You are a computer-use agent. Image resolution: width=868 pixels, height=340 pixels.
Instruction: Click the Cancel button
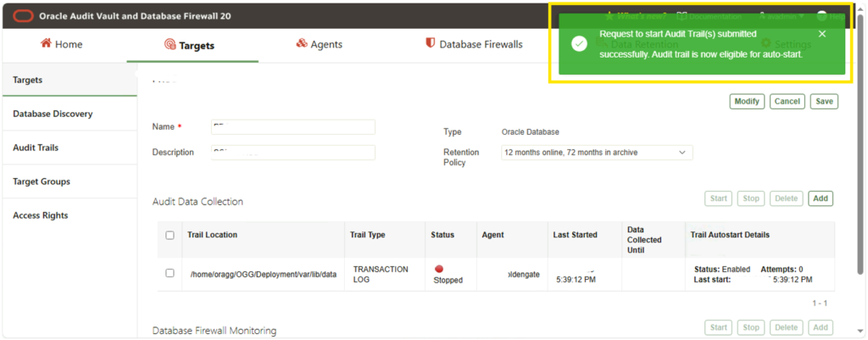pyautogui.click(x=787, y=102)
